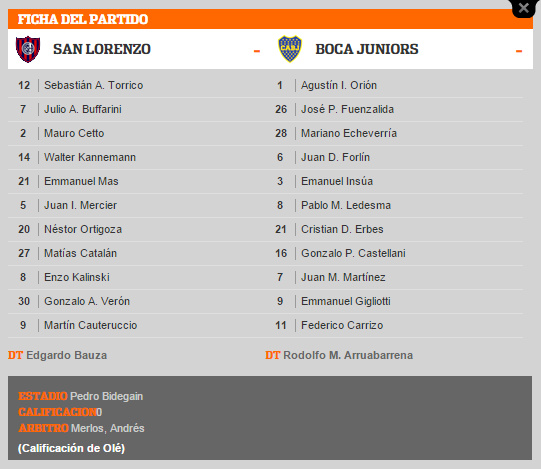This screenshot has width=541, height=469.
Task: Click the Pedro Bidegain stadium name
Action: pyautogui.click(x=107, y=396)
